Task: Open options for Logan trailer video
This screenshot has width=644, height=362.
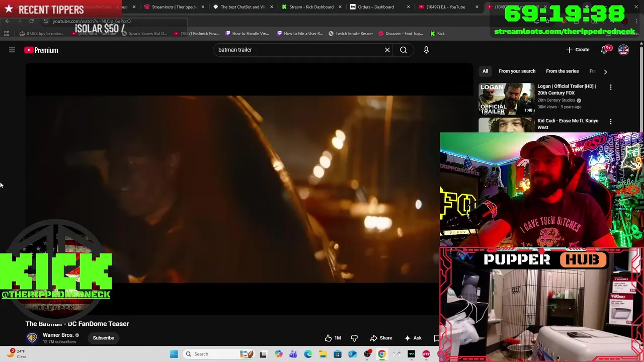Action: [x=611, y=87]
